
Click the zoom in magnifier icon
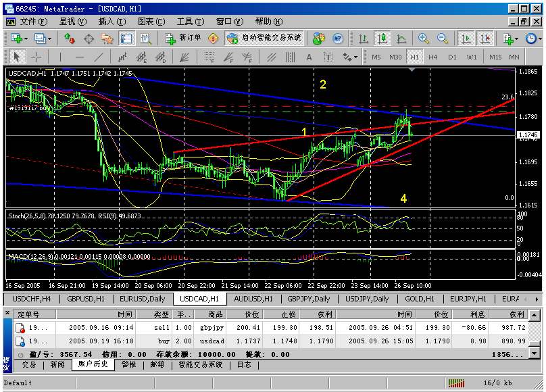[424, 39]
